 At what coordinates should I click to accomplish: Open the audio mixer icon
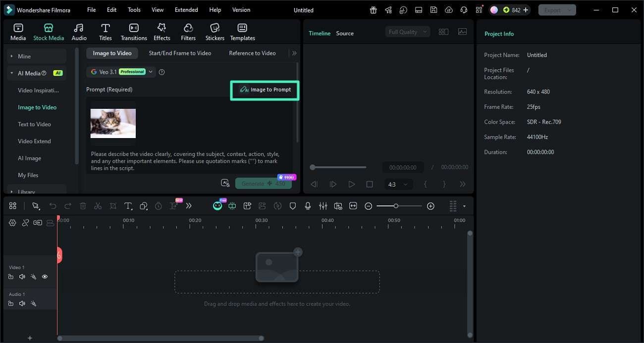pyautogui.click(x=323, y=206)
